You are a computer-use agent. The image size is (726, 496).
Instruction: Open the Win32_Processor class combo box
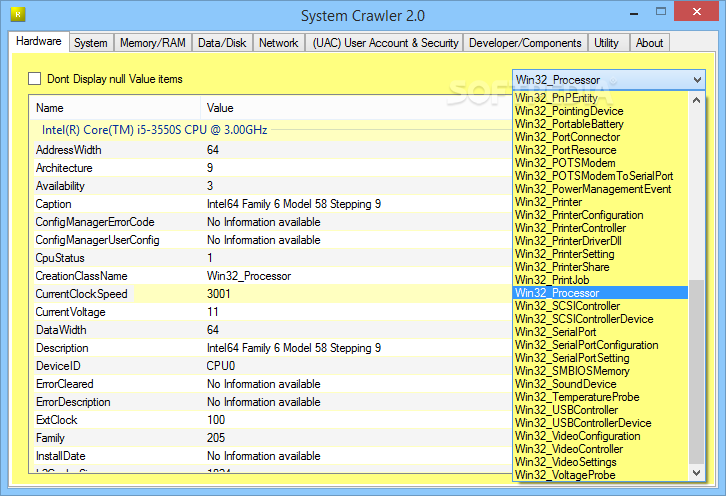(609, 80)
